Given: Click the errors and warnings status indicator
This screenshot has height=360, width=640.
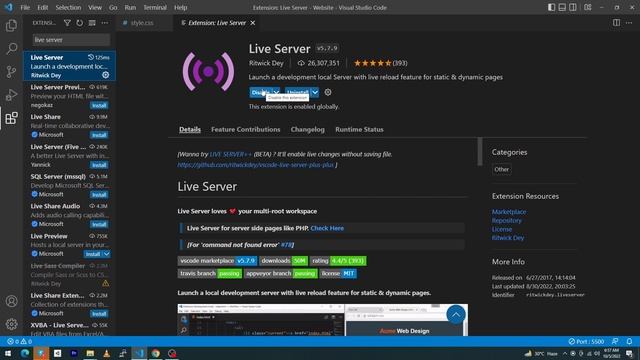Looking at the screenshot, I should [20, 341].
